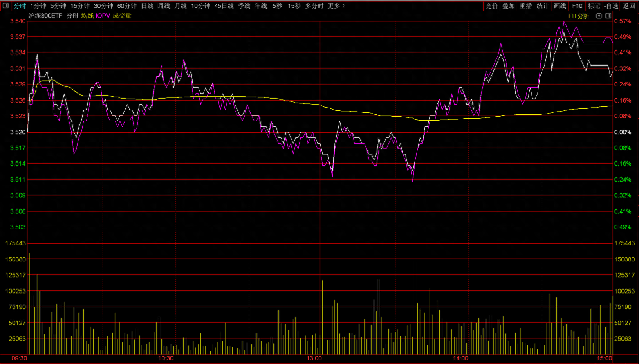Open the ETF分析 link
639x364 pixels.
(x=579, y=16)
